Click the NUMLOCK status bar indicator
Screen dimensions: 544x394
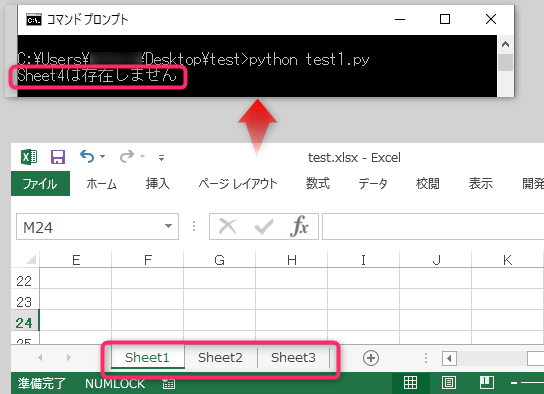(x=115, y=384)
